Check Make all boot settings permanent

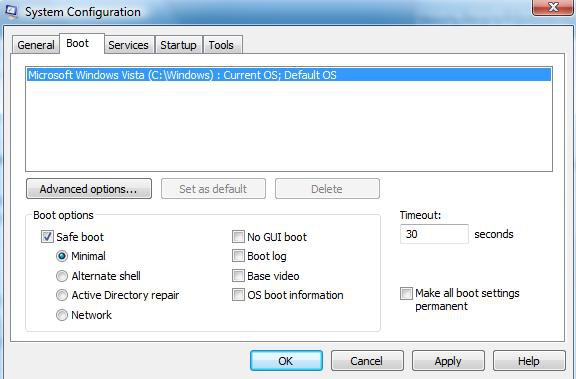coord(406,293)
